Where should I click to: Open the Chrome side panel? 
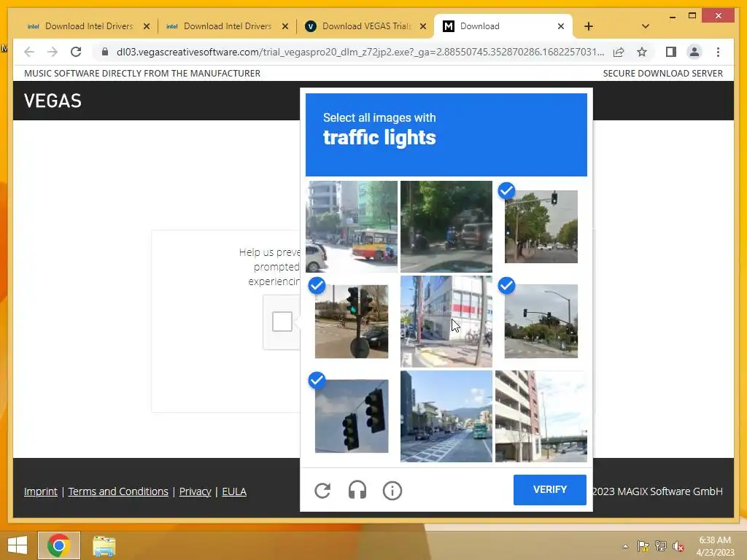[671, 52]
